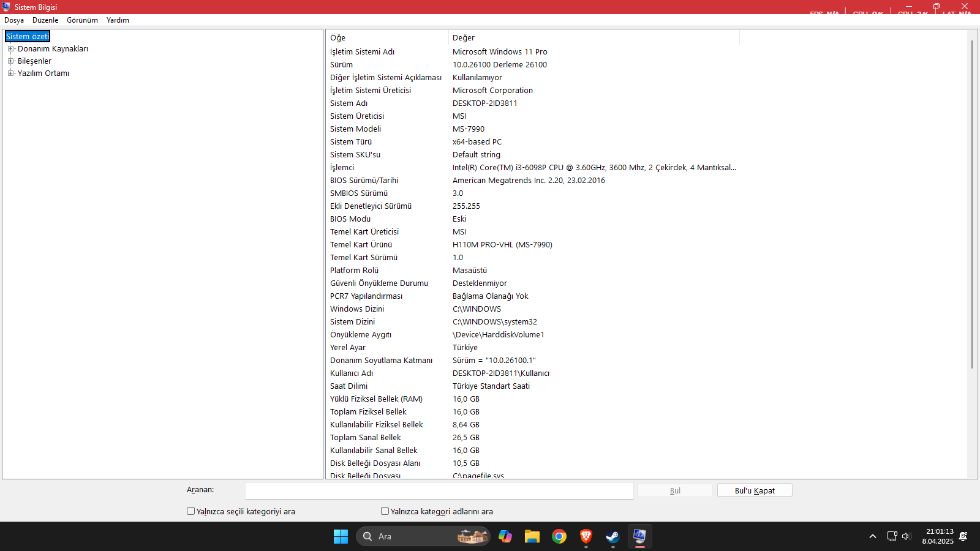Check 'Yalnızca kategori adlarını ara'
The width and height of the screenshot is (980, 551).
385,511
